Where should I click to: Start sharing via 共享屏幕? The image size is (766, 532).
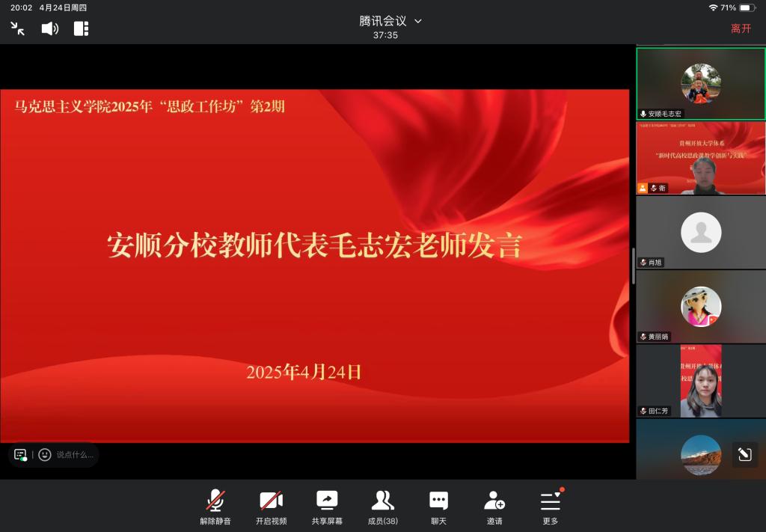pyautogui.click(x=327, y=507)
